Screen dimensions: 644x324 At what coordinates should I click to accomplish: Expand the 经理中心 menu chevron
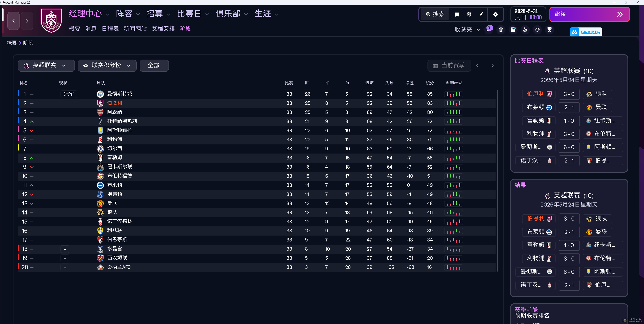coord(108,14)
